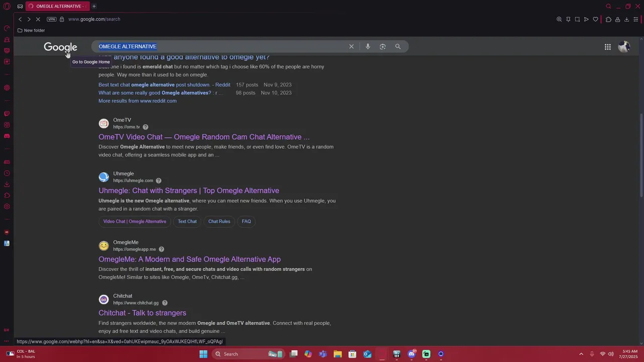Viewport: 644px width, 362px height.
Task: Clear the Google search box with X
Action: 351,46
